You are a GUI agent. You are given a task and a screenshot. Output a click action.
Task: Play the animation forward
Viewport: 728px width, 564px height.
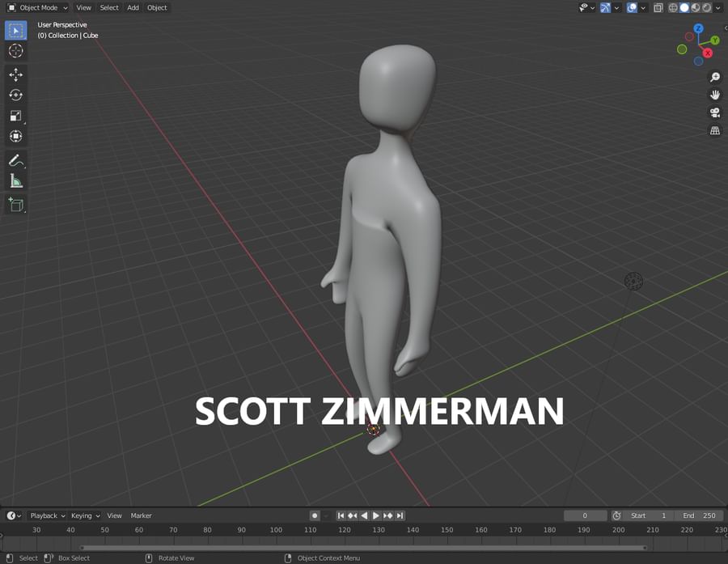pyautogui.click(x=376, y=515)
